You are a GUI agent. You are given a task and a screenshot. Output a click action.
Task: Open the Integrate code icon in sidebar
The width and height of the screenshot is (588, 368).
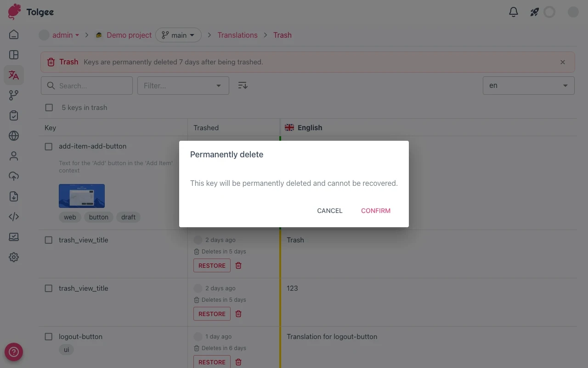pos(14,216)
